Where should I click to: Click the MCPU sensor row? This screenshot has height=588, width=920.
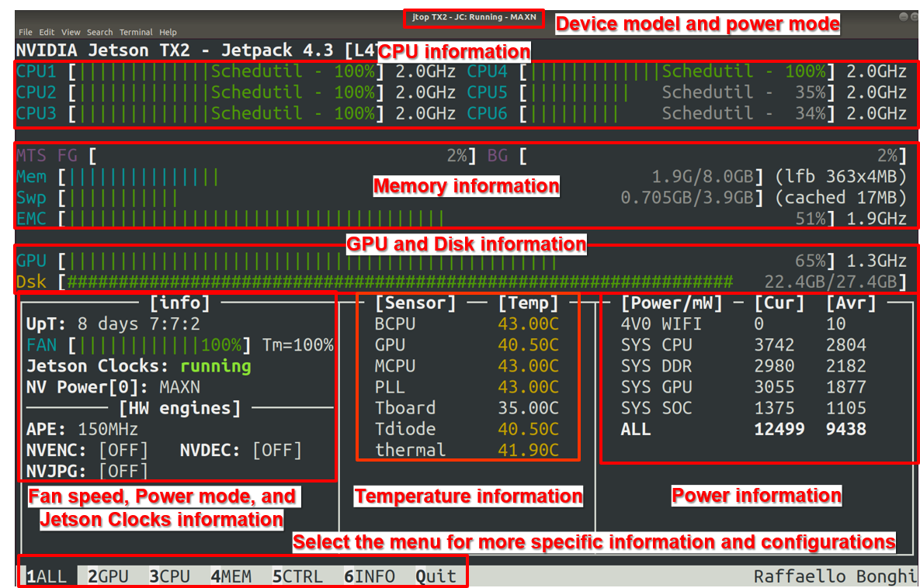pyautogui.click(x=467, y=366)
